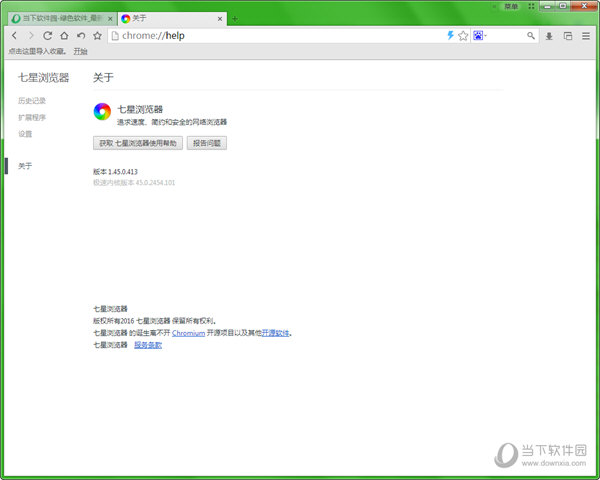Click the 版权所有2016 copyright line
600x480 pixels.
[155, 321]
